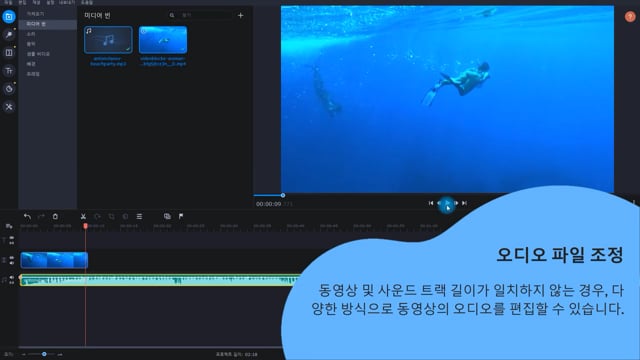Toggle visibility eye on the title track
The height and width of the screenshot is (360, 640).
tap(11, 238)
